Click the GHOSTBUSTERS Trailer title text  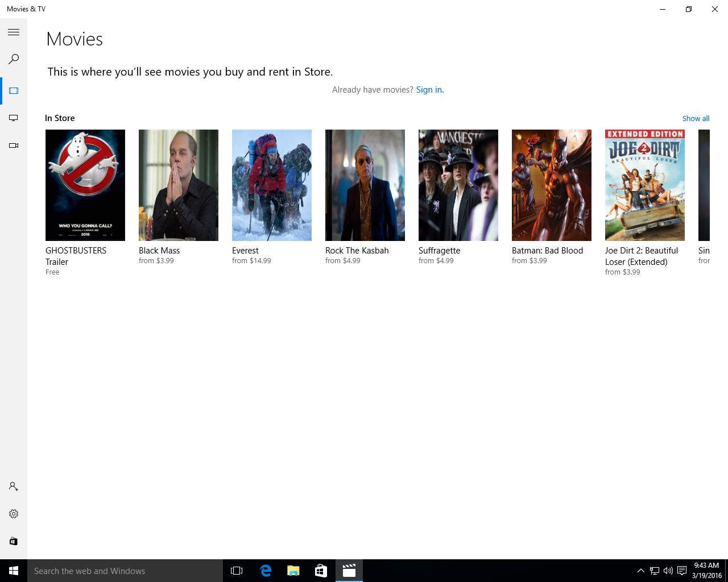76,256
